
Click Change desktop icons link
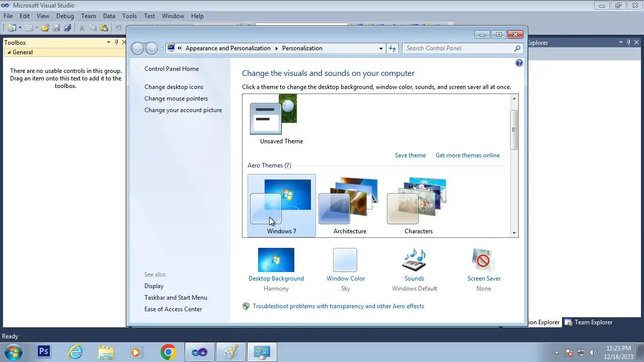click(174, 87)
